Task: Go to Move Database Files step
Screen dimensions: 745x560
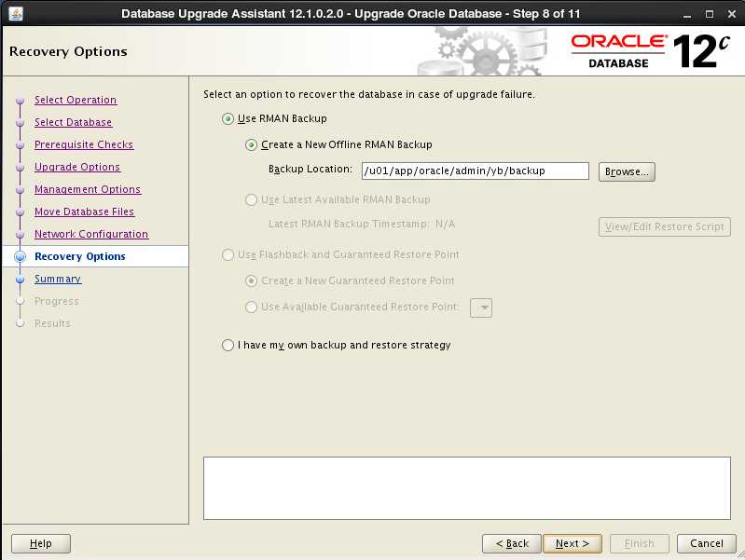Action: tap(85, 212)
